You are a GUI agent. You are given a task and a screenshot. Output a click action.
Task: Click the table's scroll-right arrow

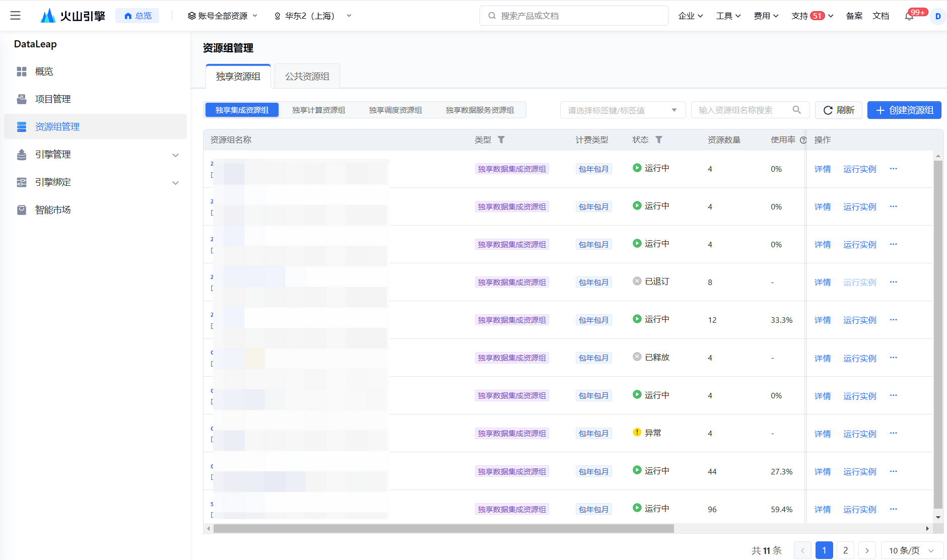tap(927, 528)
